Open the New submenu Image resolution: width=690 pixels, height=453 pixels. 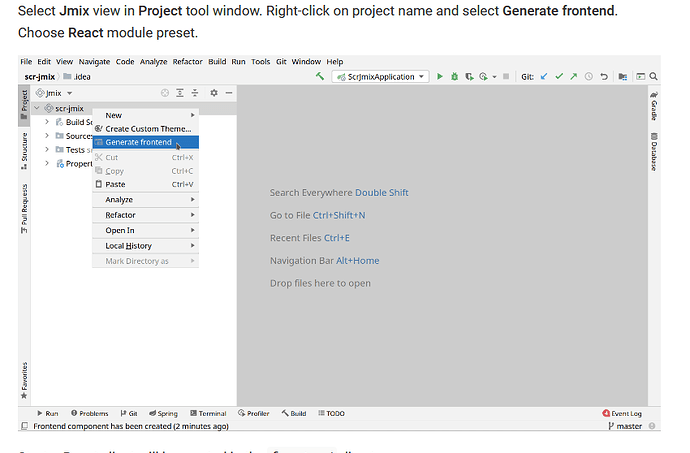tap(146, 115)
